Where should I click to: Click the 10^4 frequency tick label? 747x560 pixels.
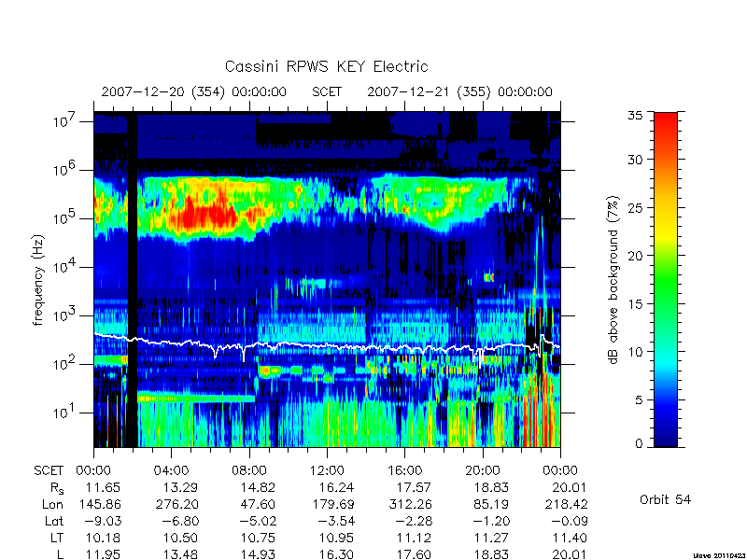click(65, 266)
